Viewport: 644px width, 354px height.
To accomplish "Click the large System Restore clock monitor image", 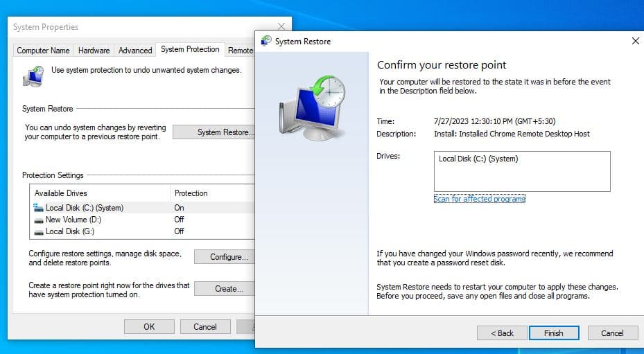I will tap(311, 109).
